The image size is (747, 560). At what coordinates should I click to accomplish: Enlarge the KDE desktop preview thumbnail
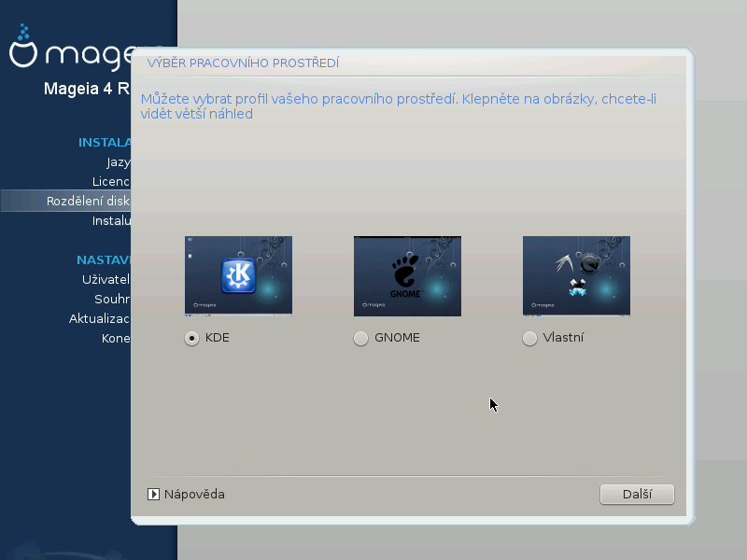point(239,275)
